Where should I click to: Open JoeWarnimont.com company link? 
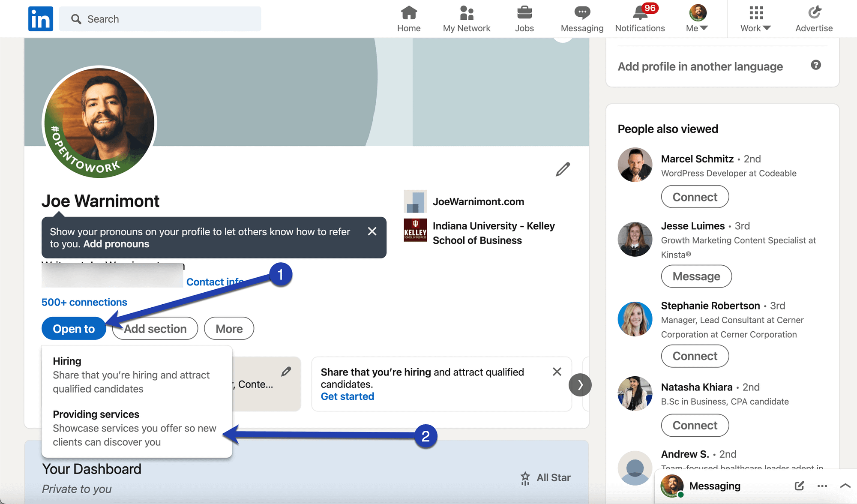pyautogui.click(x=478, y=201)
